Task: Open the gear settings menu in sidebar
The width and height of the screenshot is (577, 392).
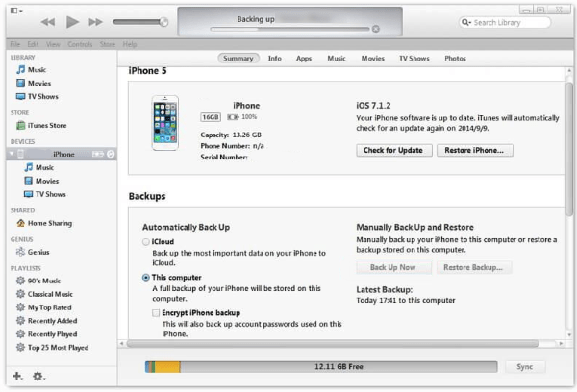Action: point(38,376)
